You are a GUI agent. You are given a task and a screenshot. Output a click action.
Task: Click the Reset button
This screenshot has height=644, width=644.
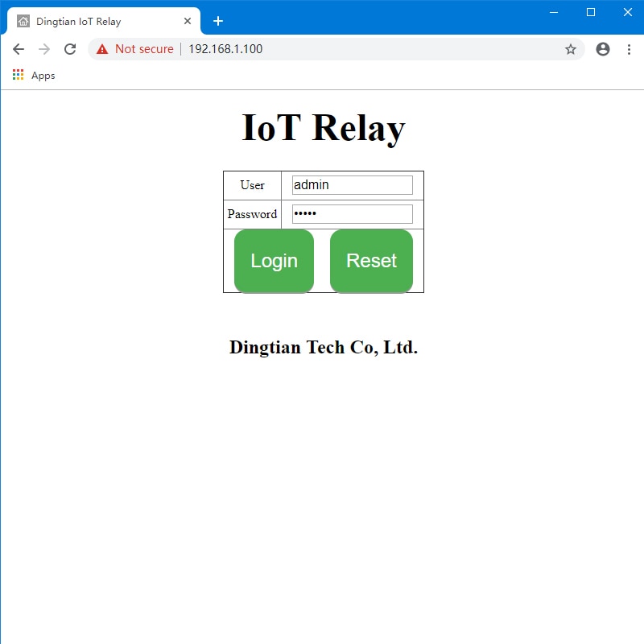coord(371,261)
